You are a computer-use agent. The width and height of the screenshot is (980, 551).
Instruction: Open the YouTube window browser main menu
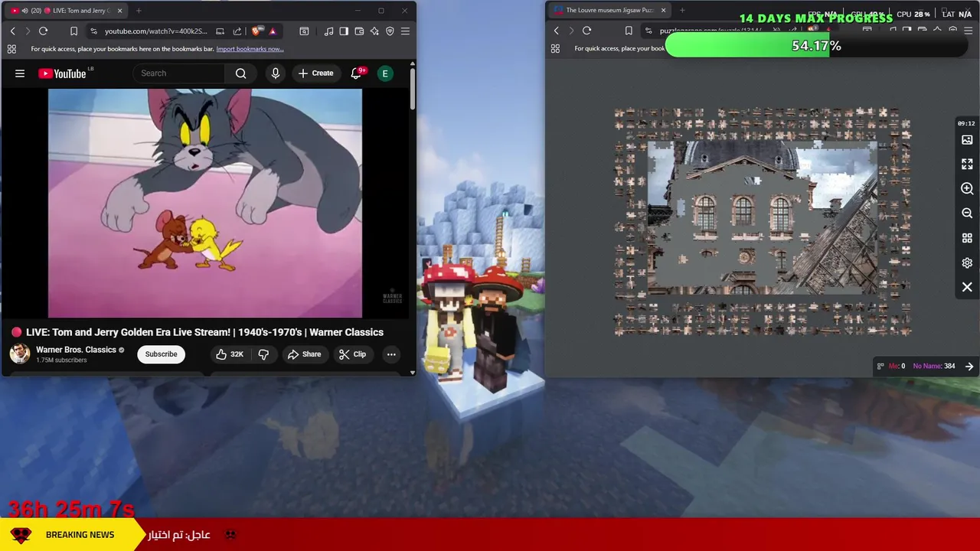click(405, 31)
